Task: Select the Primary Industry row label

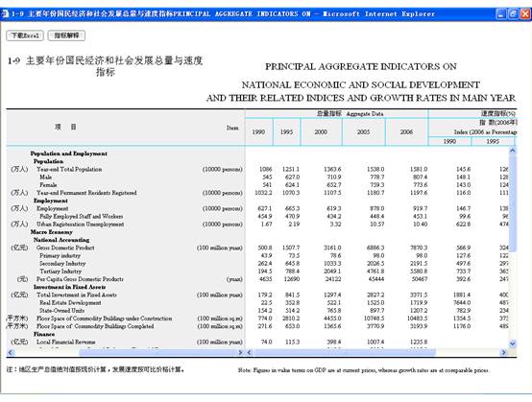Action: click(x=60, y=255)
